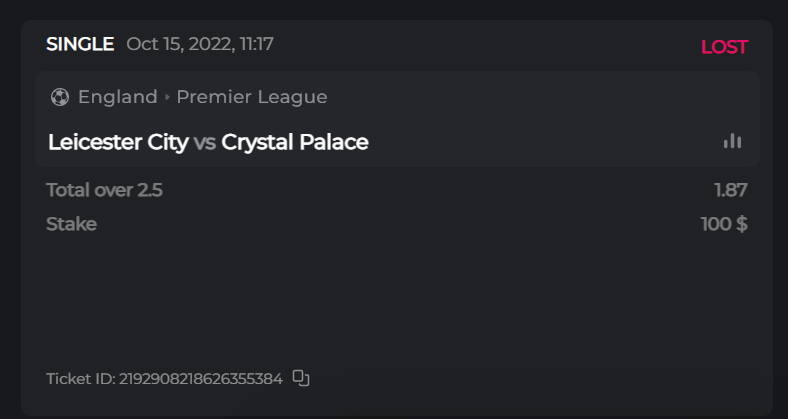Click the 100 stake amount
Image resolution: width=788 pixels, height=419 pixels.
point(716,224)
